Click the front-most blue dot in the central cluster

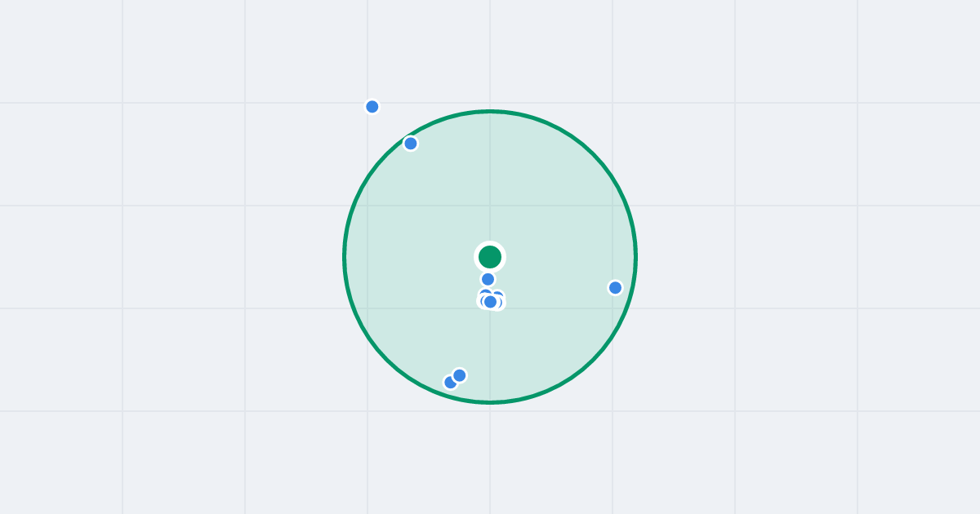[491, 302]
